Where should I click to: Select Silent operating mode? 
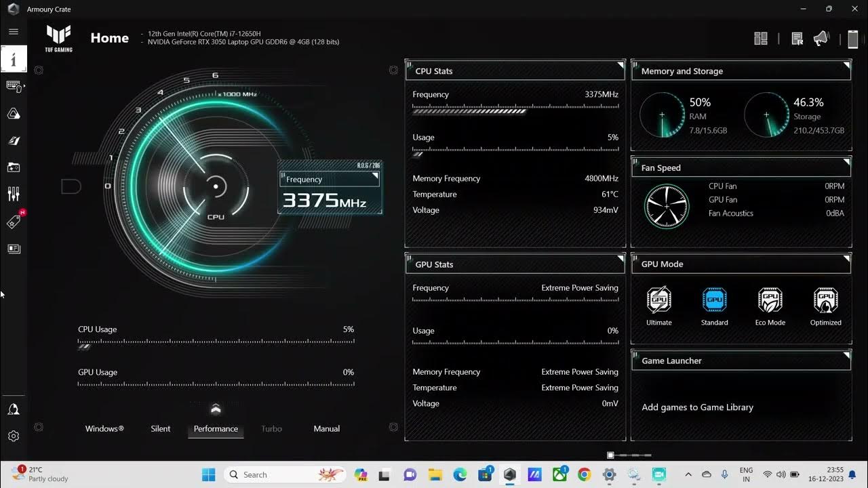click(x=161, y=428)
